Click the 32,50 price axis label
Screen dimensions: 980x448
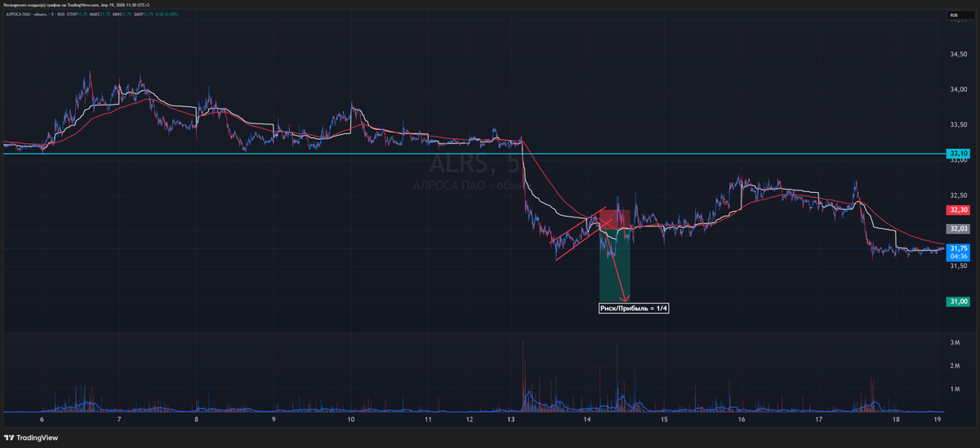tap(958, 195)
